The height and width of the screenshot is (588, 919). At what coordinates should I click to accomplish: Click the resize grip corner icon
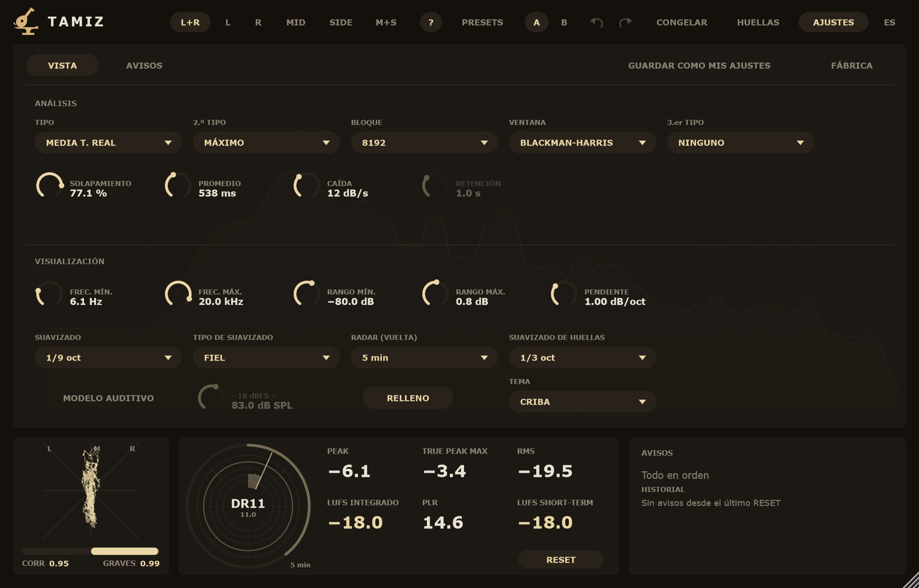click(911, 580)
